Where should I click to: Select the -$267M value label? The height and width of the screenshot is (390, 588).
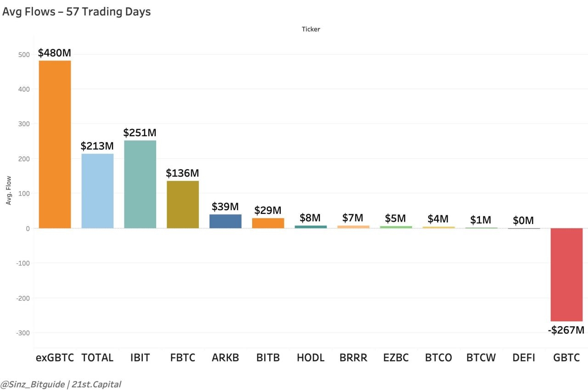click(x=566, y=330)
